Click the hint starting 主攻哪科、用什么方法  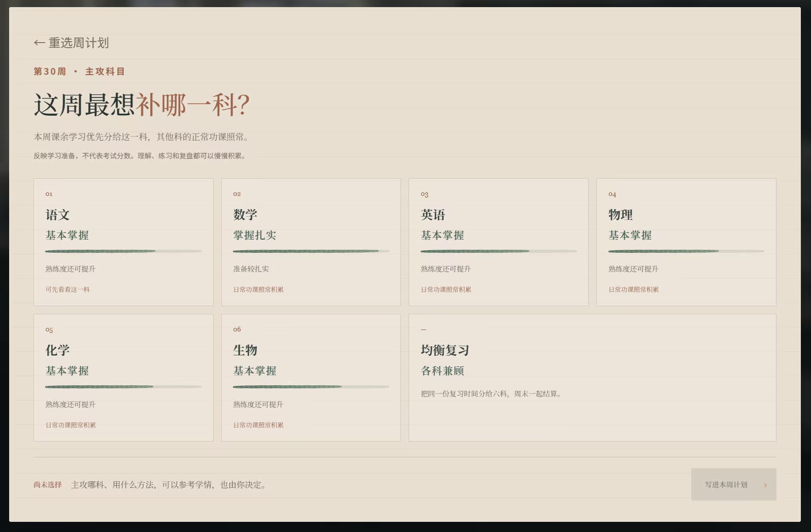(x=169, y=485)
